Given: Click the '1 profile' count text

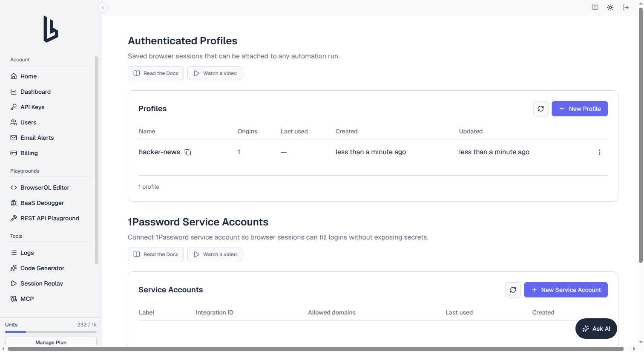Looking at the screenshot, I should [x=149, y=187].
